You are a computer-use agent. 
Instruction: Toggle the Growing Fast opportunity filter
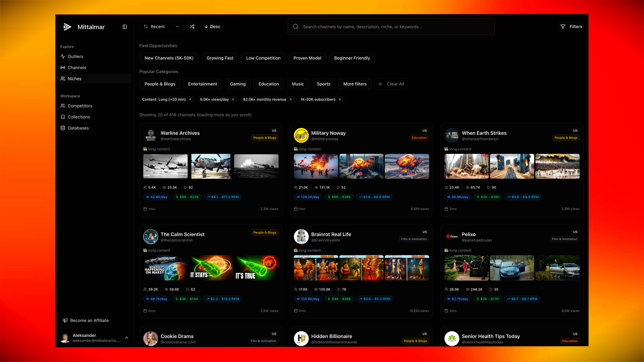[220, 58]
